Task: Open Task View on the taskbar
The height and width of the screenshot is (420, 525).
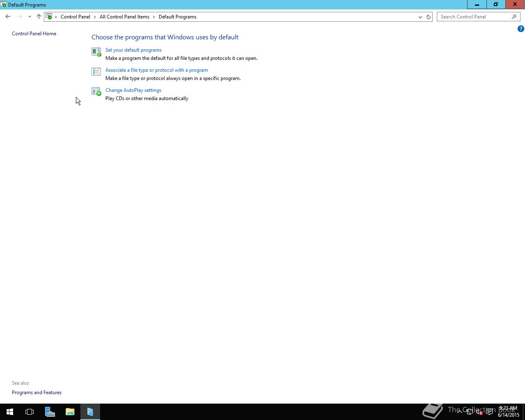Action: tap(30, 412)
